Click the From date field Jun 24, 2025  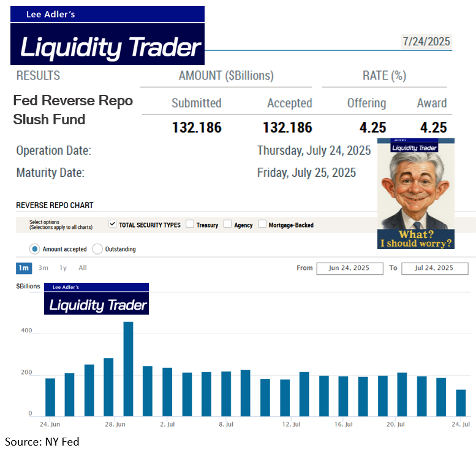coord(350,269)
